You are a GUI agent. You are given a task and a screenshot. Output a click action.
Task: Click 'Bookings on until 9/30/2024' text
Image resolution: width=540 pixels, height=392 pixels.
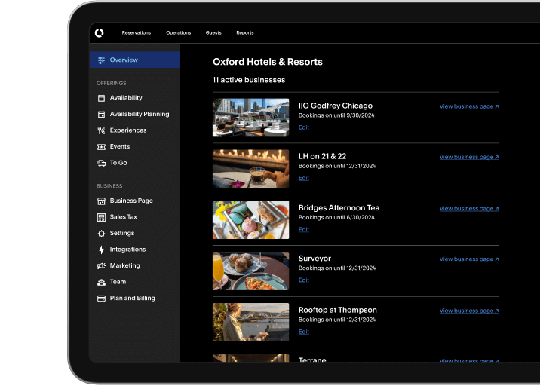point(336,115)
